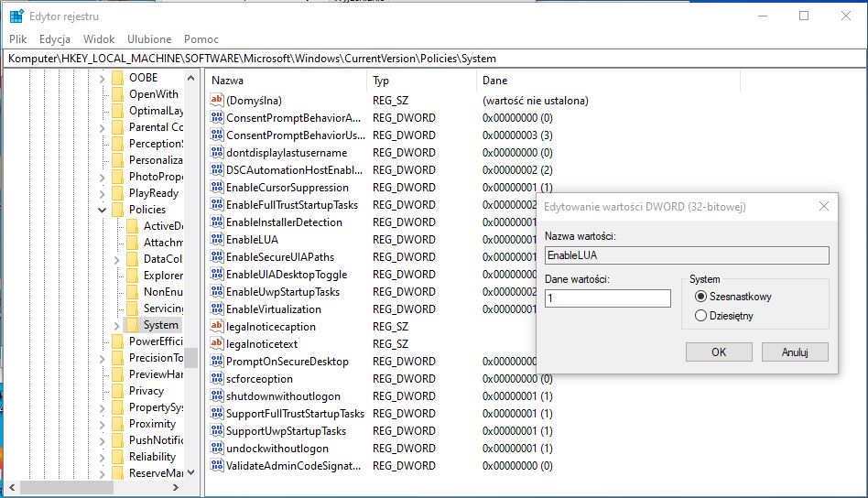868x498 pixels.
Task: Expand the Reliability tree node
Action: pos(102,457)
